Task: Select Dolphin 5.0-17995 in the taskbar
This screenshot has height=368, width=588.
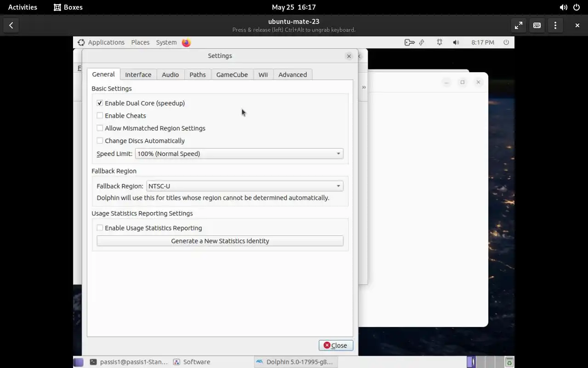Action: 295,362
